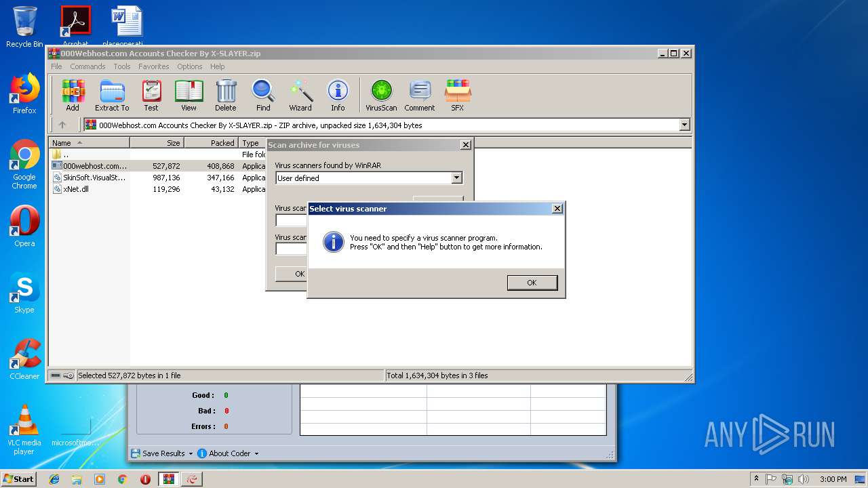Launch VLC media player from desktop

point(24,430)
